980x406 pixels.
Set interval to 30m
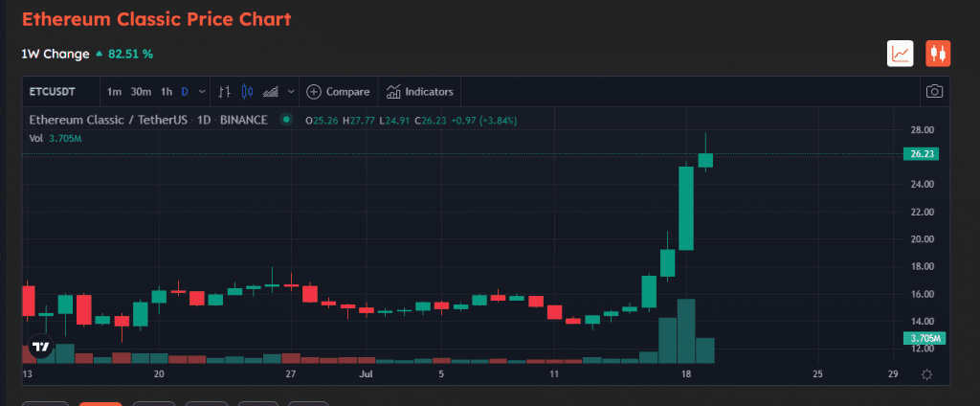tap(141, 92)
